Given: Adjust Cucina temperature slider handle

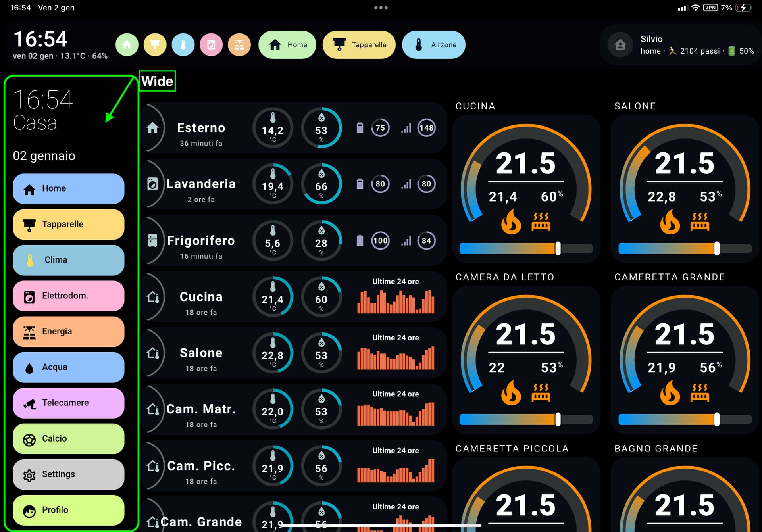Looking at the screenshot, I should 558,249.
